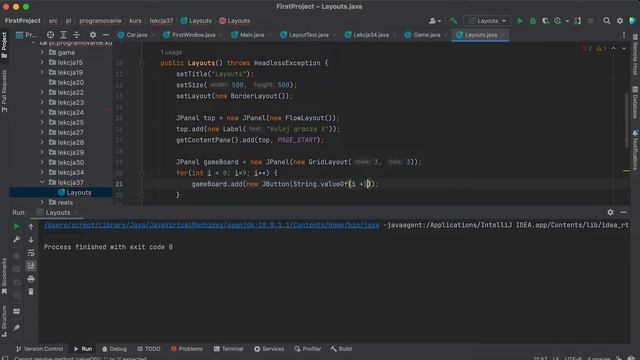The height and width of the screenshot is (360, 640).
Task: Run the Layouts configuration with the green play icon
Action: coord(520,21)
